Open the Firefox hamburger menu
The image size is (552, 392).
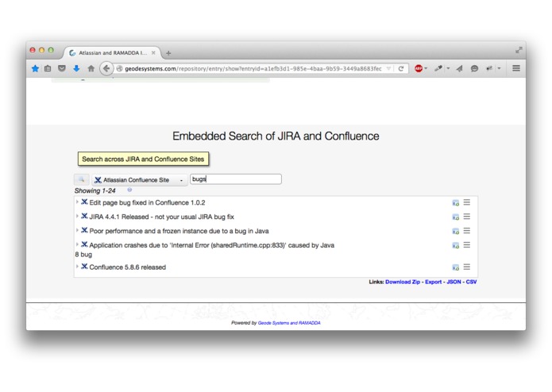point(516,68)
